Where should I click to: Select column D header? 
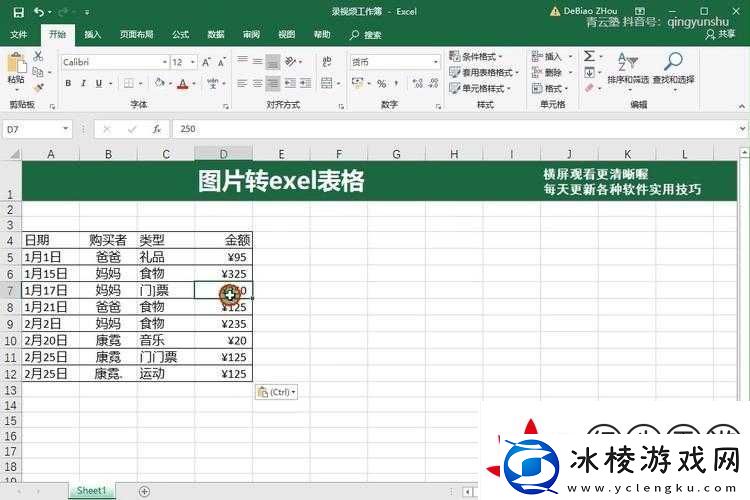pyautogui.click(x=223, y=154)
